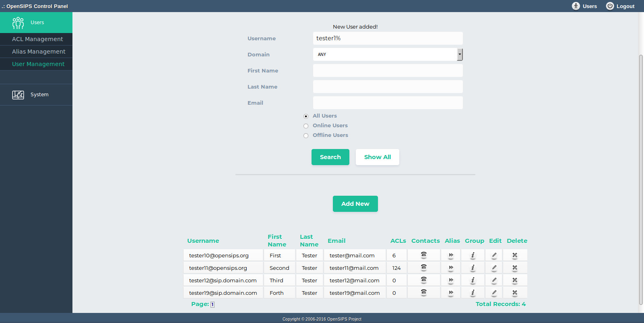This screenshot has height=323, width=644.
Task: Select the All Users radio button
Action: pyautogui.click(x=306, y=116)
